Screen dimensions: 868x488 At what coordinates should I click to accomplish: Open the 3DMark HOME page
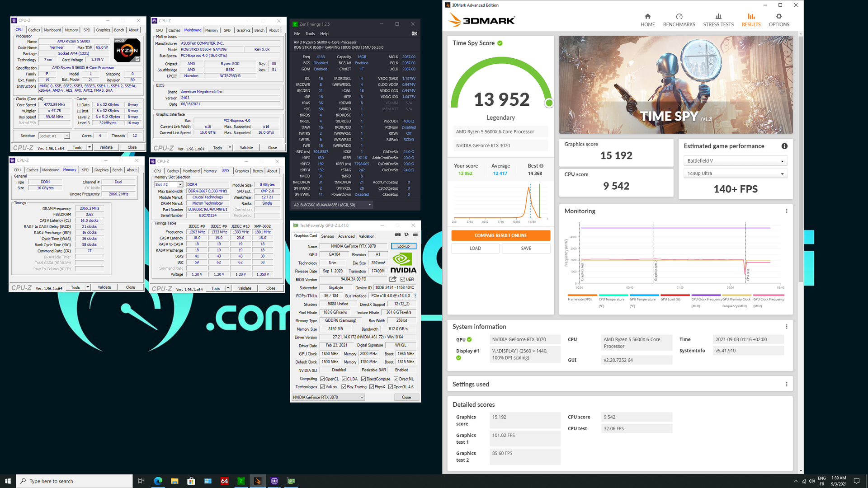(x=647, y=20)
